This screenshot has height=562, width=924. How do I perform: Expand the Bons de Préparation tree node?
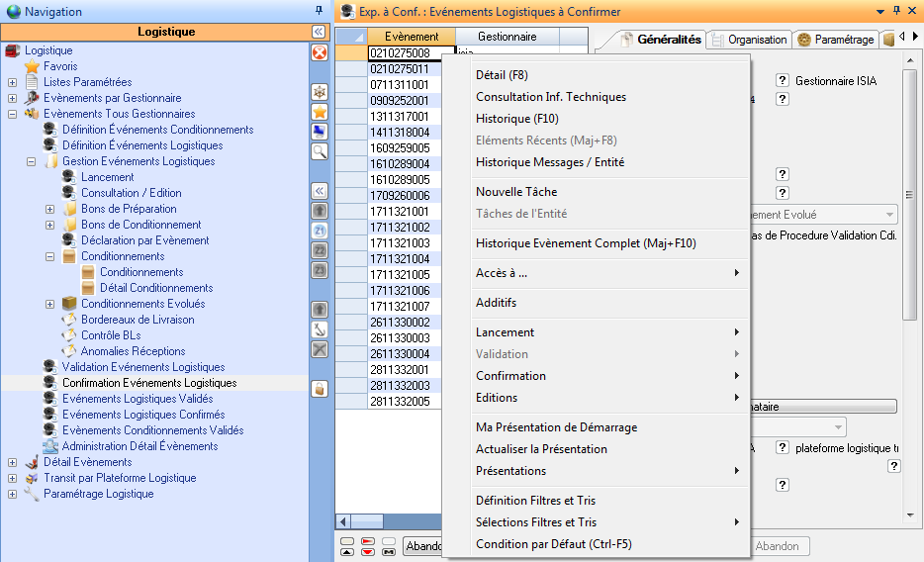[x=49, y=209]
